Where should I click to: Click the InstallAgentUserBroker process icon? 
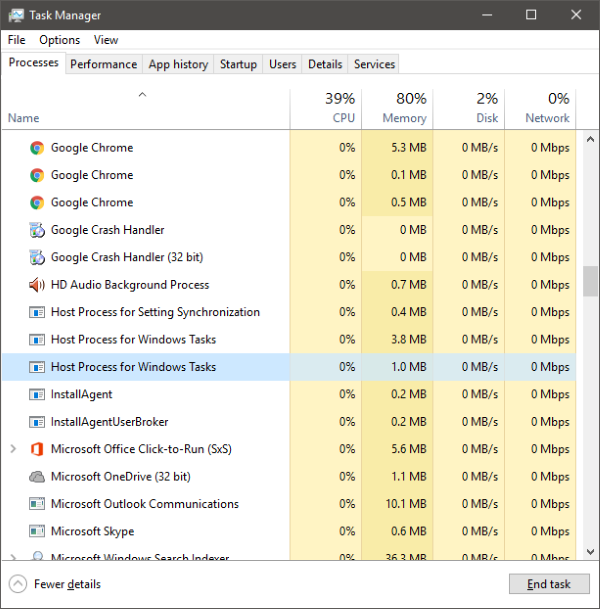[37, 422]
